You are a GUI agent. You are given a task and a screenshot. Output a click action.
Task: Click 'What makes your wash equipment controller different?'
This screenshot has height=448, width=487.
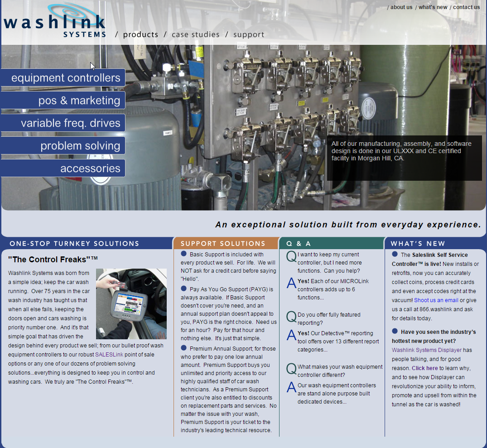pyautogui.click(x=340, y=371)
